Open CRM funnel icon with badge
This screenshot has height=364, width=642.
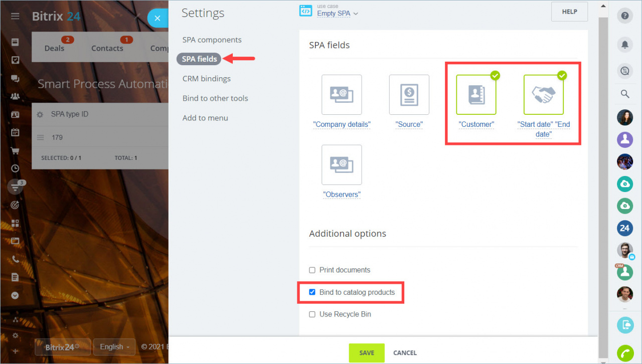point(15,187)
